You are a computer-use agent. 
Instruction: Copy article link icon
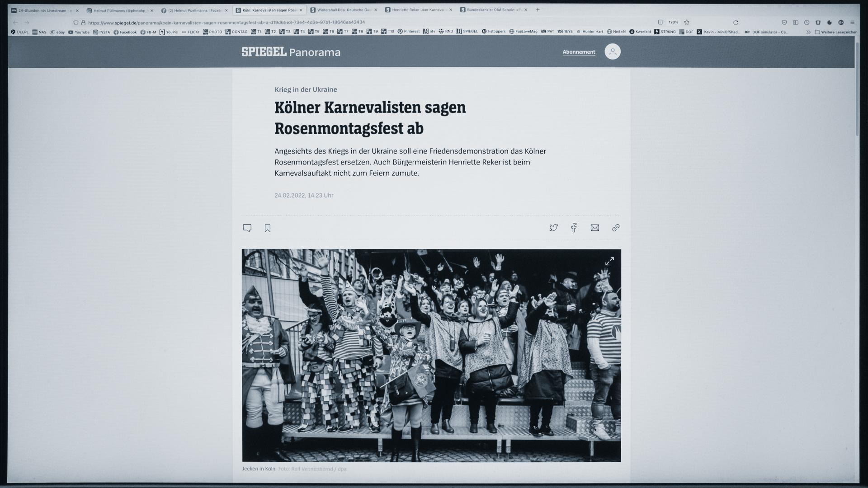616,228
